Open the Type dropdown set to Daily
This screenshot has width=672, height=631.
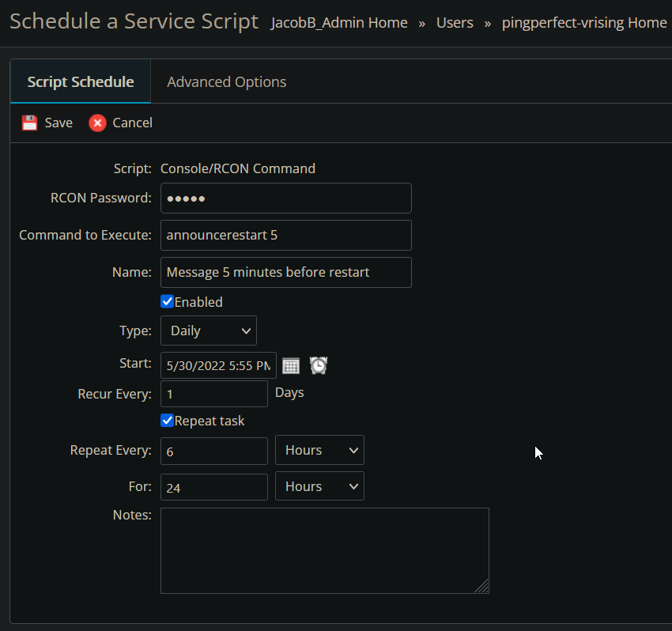(209, 331)
